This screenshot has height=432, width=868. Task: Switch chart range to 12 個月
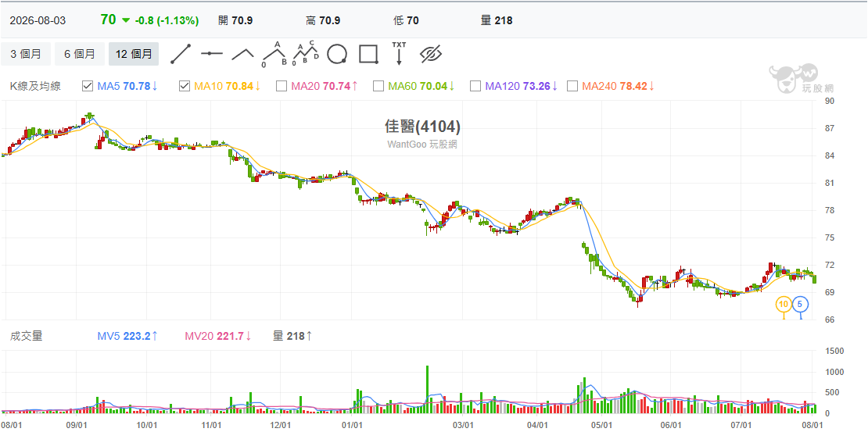134,54
